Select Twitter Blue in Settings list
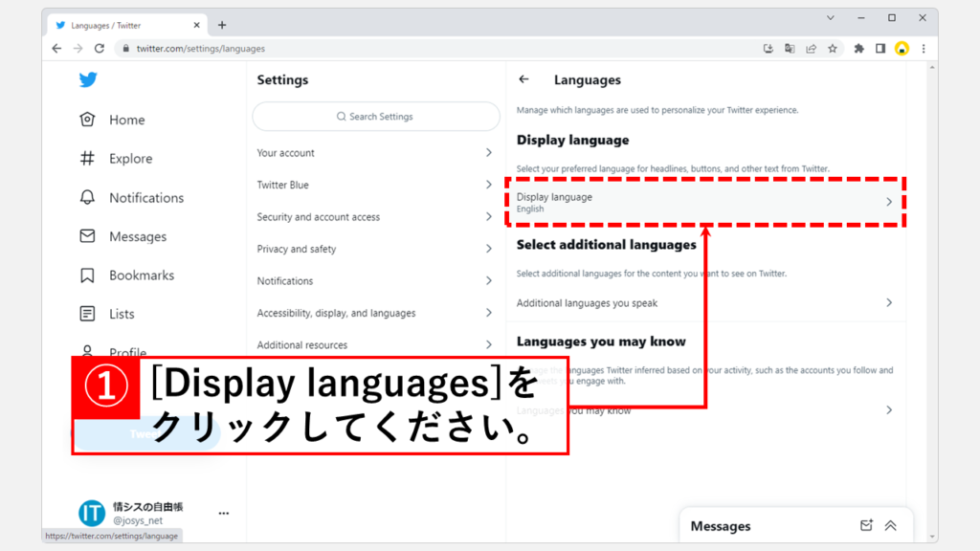 [x=375, y=185]
